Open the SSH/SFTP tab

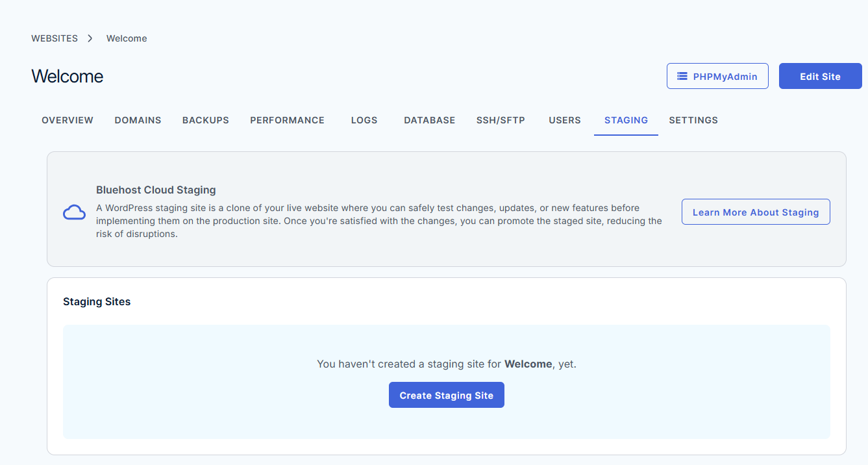click(501, 120)
